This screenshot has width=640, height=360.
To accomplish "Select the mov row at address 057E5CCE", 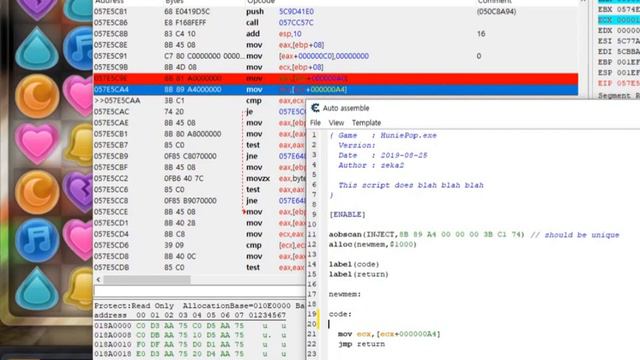I will coord(200,212).
